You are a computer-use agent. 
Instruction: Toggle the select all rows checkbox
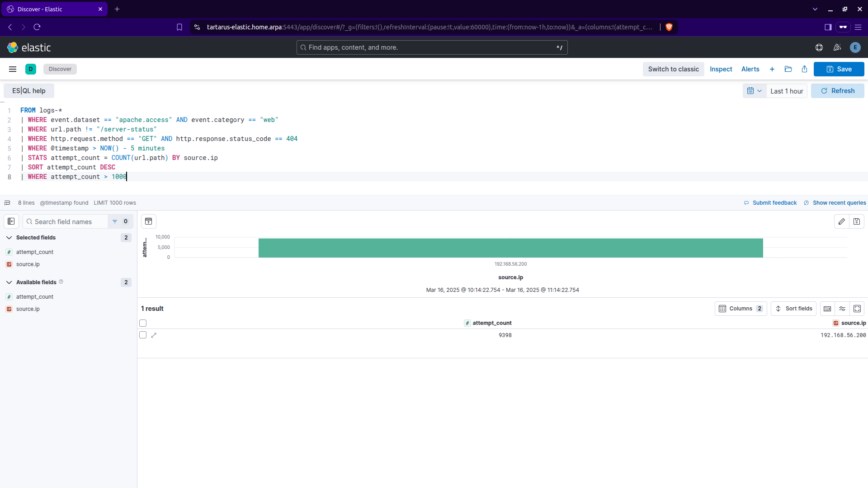143,323
